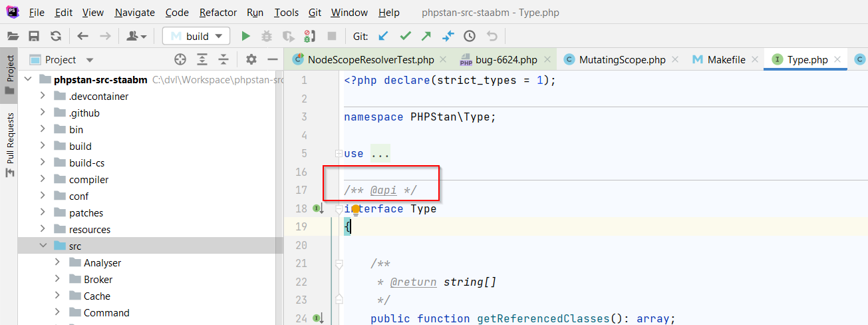Open the build run configuration dropdown

pyautogui.click(x=196, y=36)
